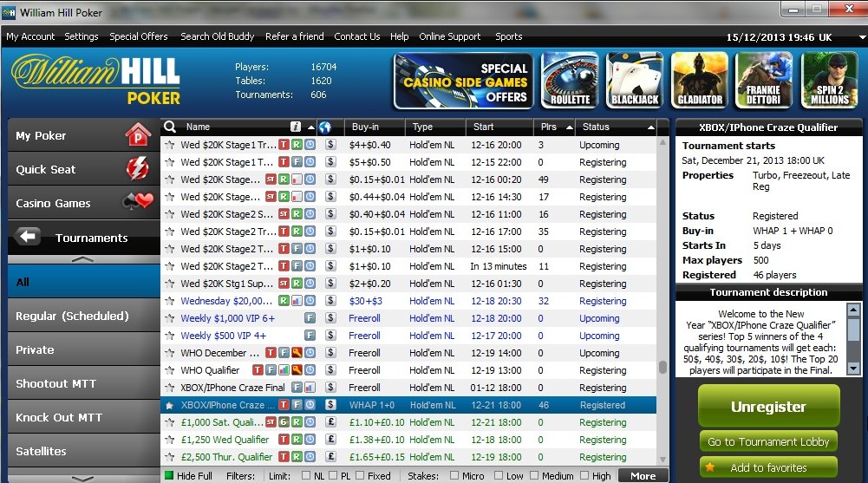This screenshot has width=868, height=483.
Task: Open the Sports menu
Action: tap(508, 36)
